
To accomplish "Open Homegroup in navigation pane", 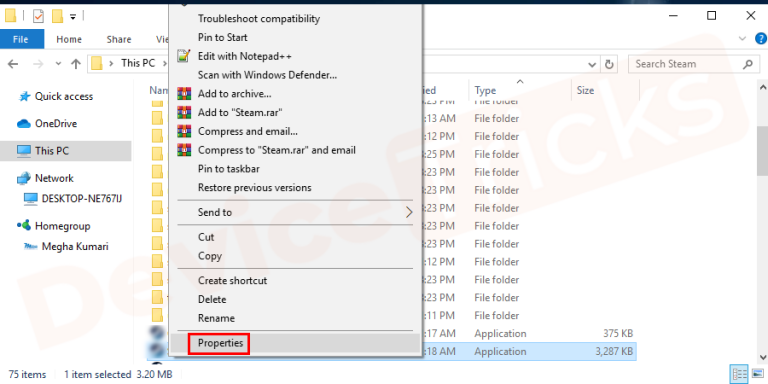I will [62, 226].
